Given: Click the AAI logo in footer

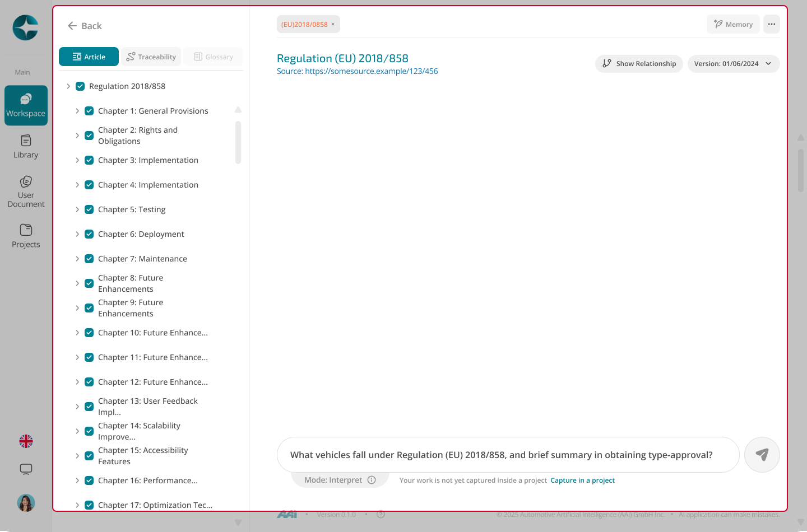Looking at the screenshot, I should (287, 514).
